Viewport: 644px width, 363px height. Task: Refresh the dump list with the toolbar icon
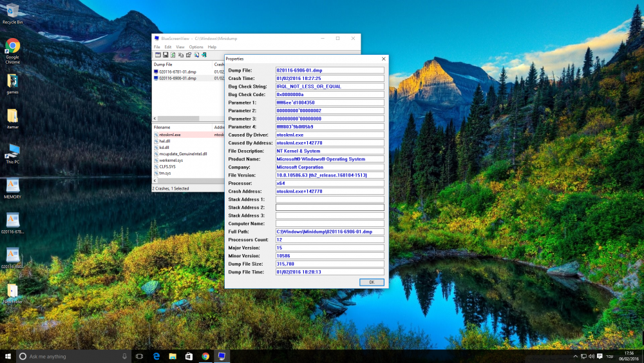173,55
